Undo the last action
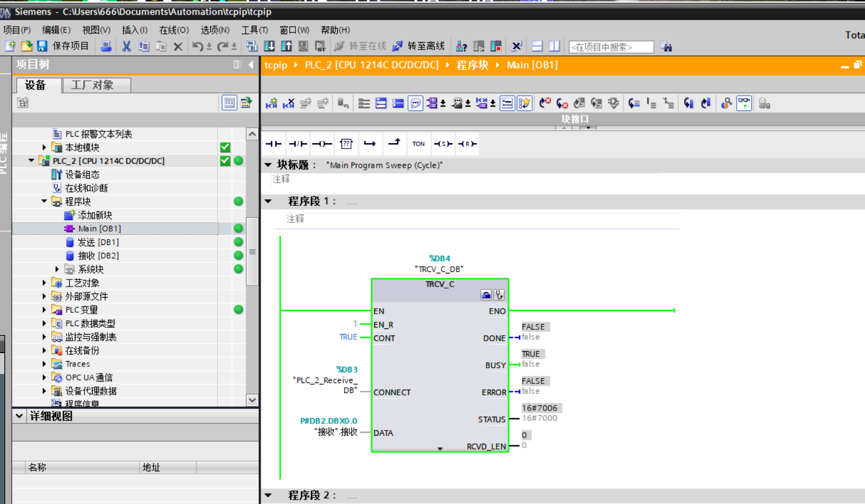The image size is (865, 504). pyautogui.click(x=197, y=46)
